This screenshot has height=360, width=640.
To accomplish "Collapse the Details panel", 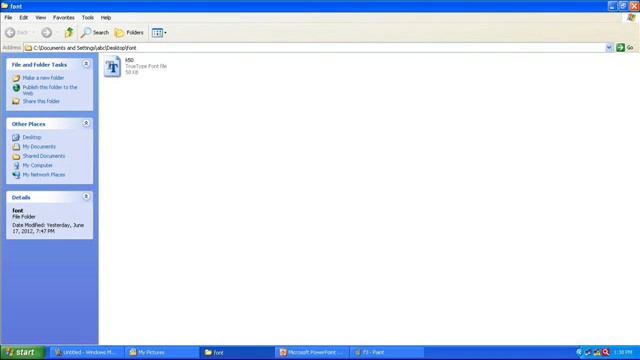I will (x=86, y=197).
